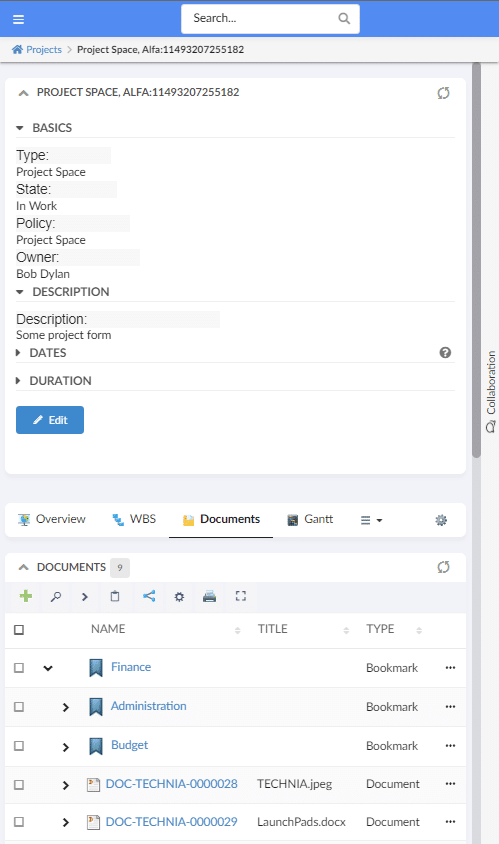
Task: Check the Budget row checkbox
Action: tap(19, 745)
